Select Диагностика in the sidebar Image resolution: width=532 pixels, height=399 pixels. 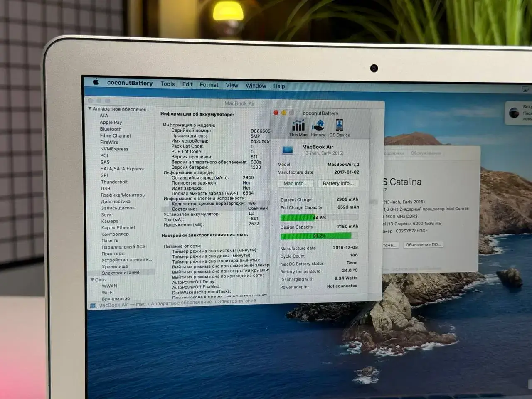pyautogui.click(x=116, y=202)
